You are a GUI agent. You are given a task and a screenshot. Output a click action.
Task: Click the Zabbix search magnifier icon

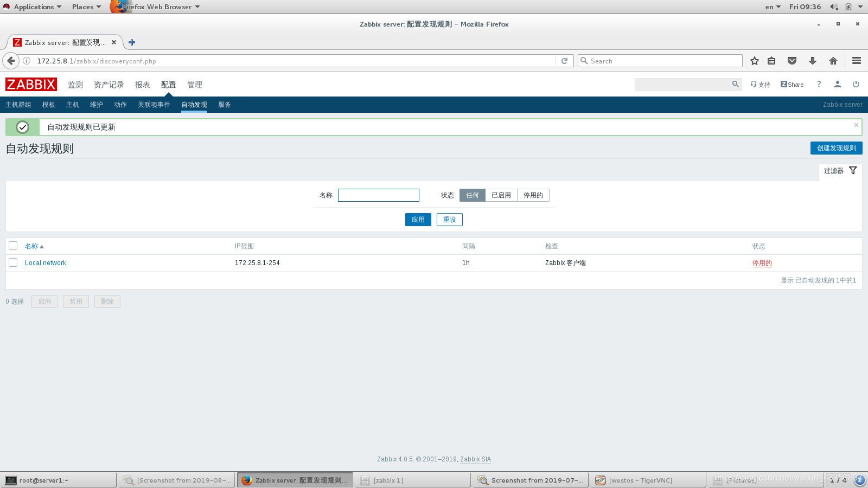pos(736,84)
